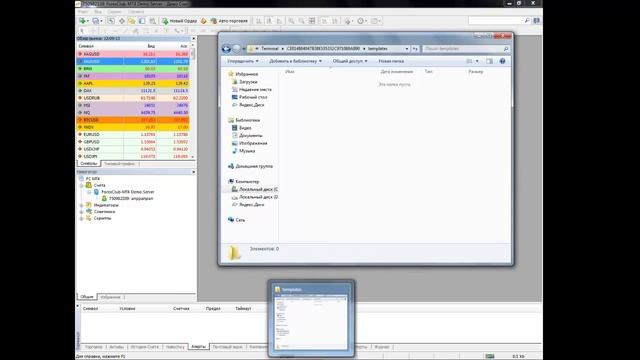
Task: Click the zoom out magnifier icon
Action: click(x=302, y=20)
